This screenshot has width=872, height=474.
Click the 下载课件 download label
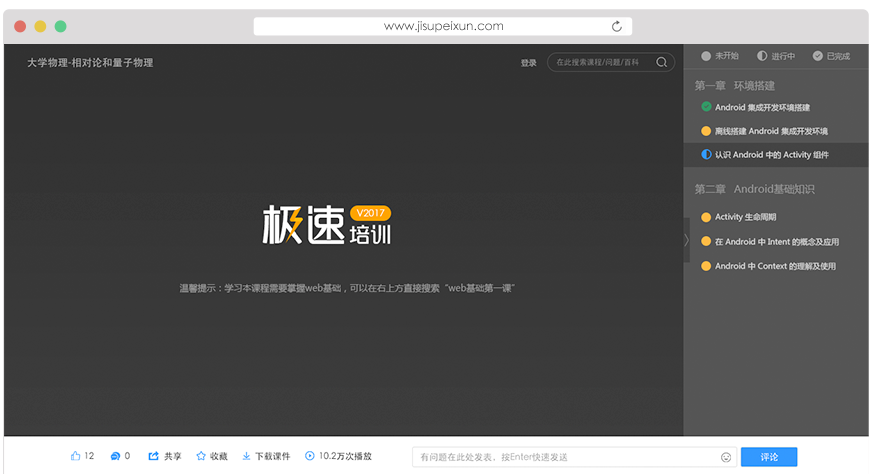(272, 456)
